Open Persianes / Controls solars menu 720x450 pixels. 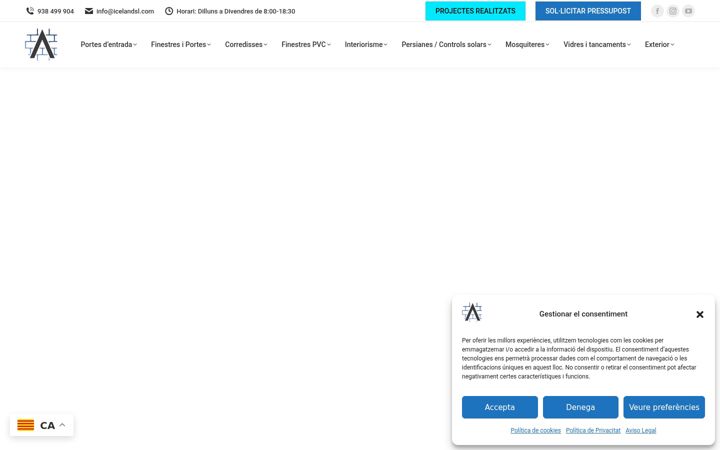coord(446,45)
